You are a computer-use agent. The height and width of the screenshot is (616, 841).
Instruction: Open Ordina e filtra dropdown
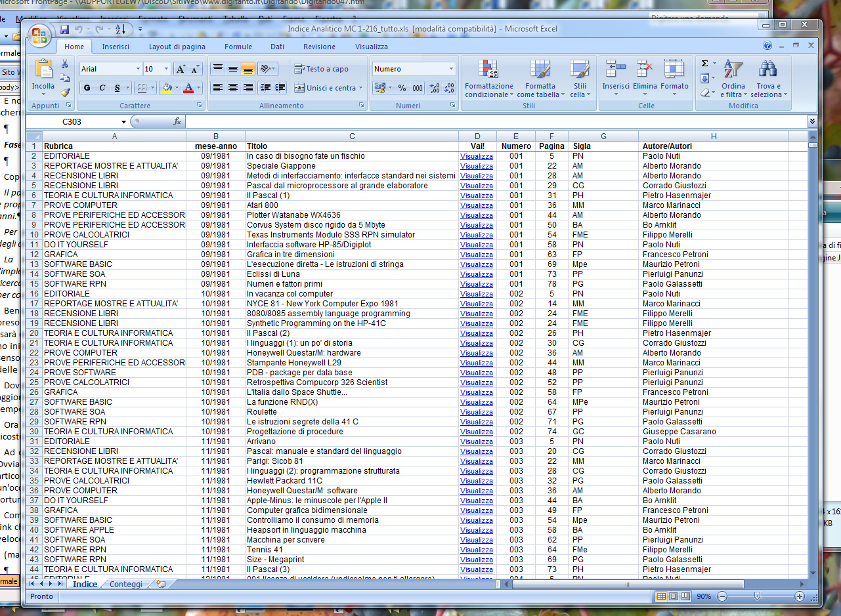(733, 79)
